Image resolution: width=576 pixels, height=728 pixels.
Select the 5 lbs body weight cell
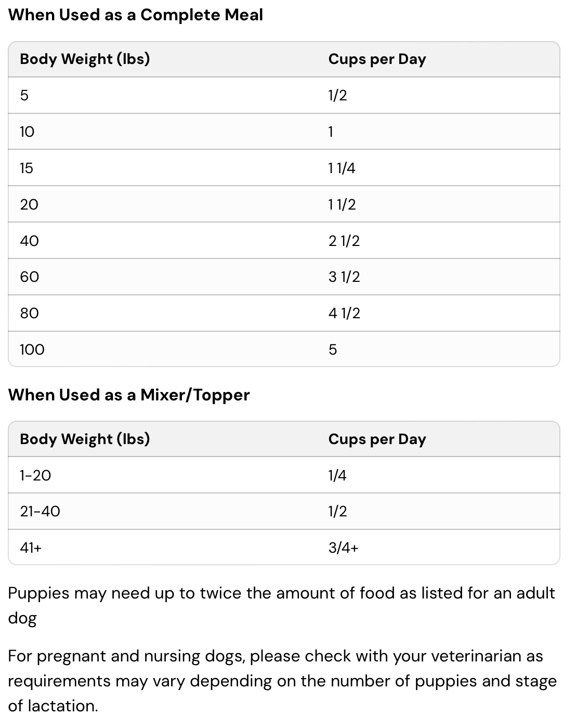click(24, 96)
